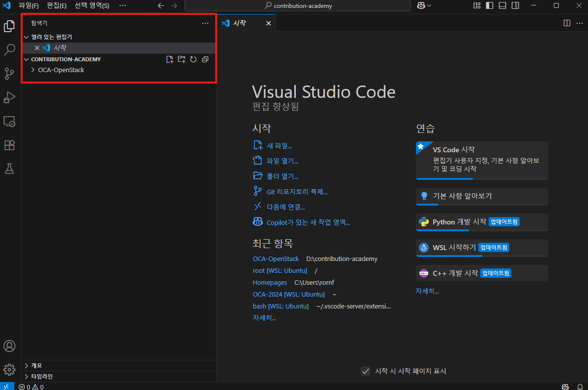588x390 pixels.
Task: Refresh the explorer file tree
Action: click(193, 59)
